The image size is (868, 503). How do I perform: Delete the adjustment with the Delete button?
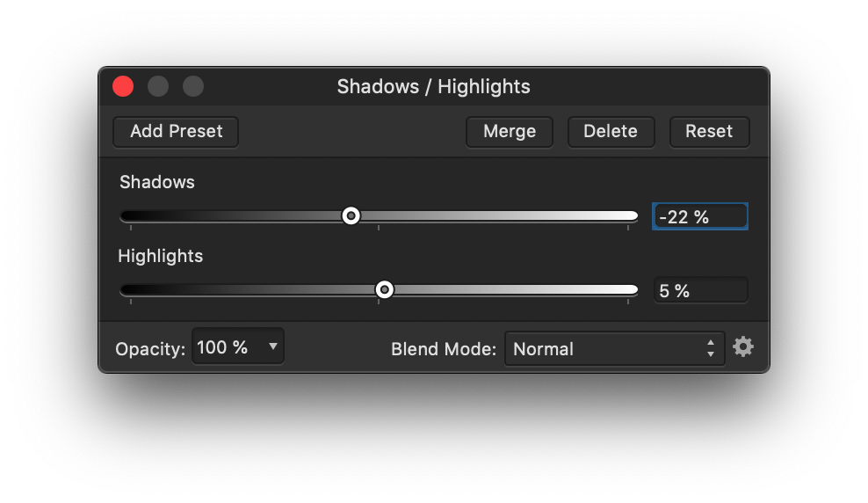point(611,132)
